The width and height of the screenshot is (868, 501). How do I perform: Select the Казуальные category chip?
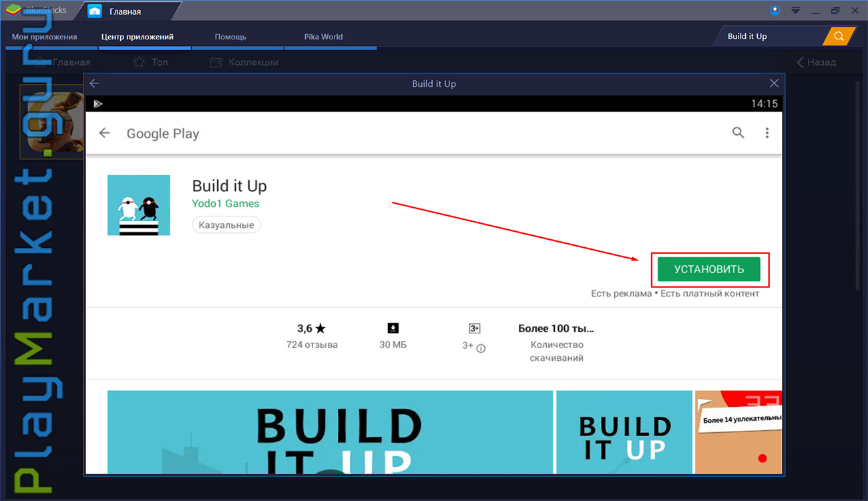click(x=226, y=225)
